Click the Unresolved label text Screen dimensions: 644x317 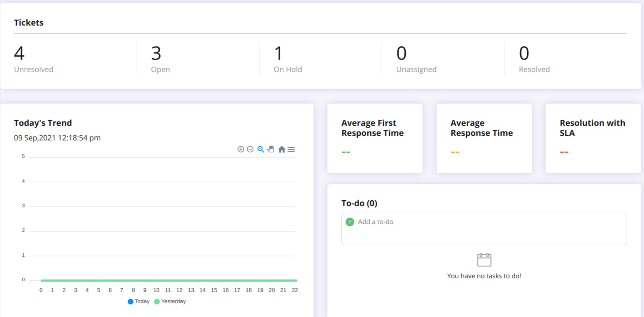33,69
